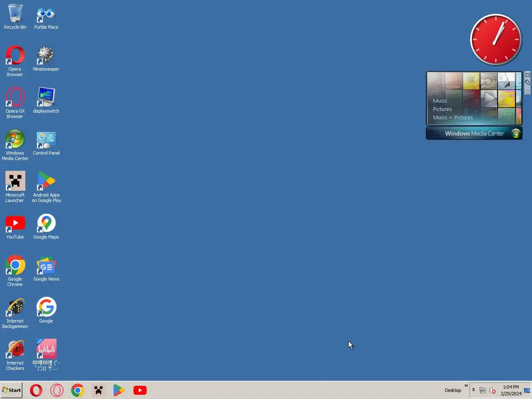Select the Internet Checkers desktop shortcut
This screenshot has height=399, width=532.
[15, 355]
